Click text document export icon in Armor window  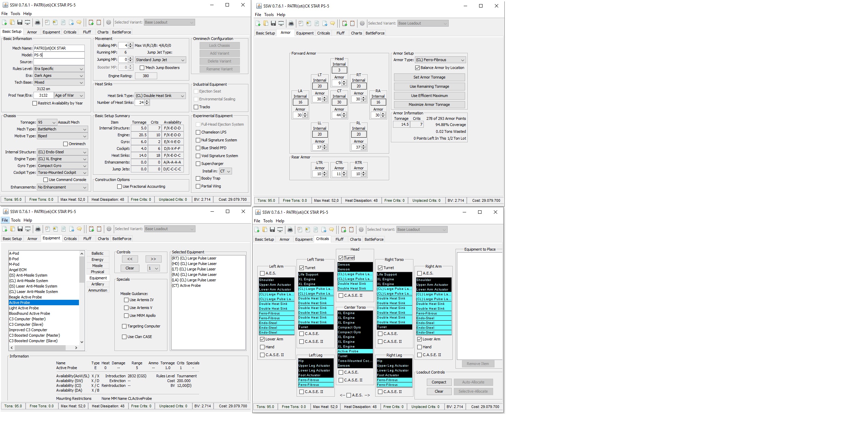pyautogui.click(x=317, y=24)
